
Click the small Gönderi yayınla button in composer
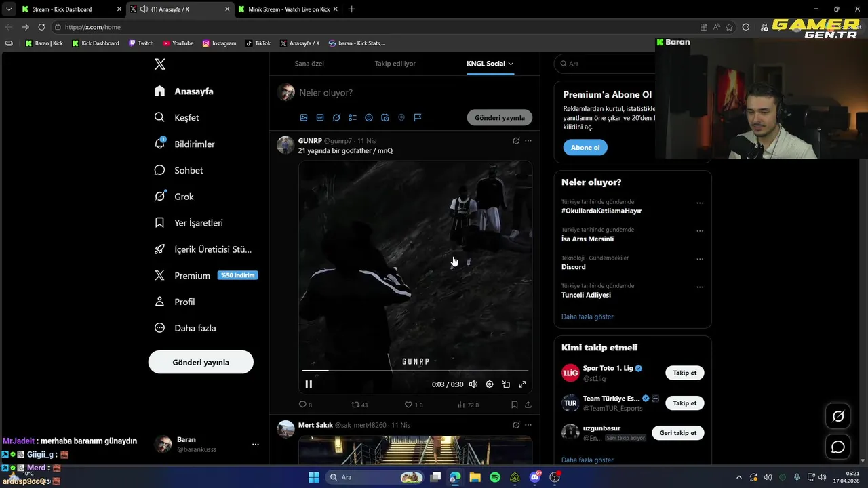coord(500,117)
